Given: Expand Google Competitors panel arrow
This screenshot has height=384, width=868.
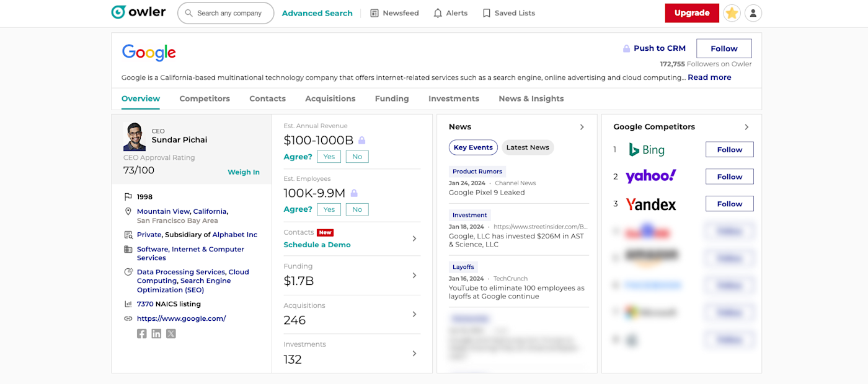Looking at the screenshot, I should coord(746,127).
